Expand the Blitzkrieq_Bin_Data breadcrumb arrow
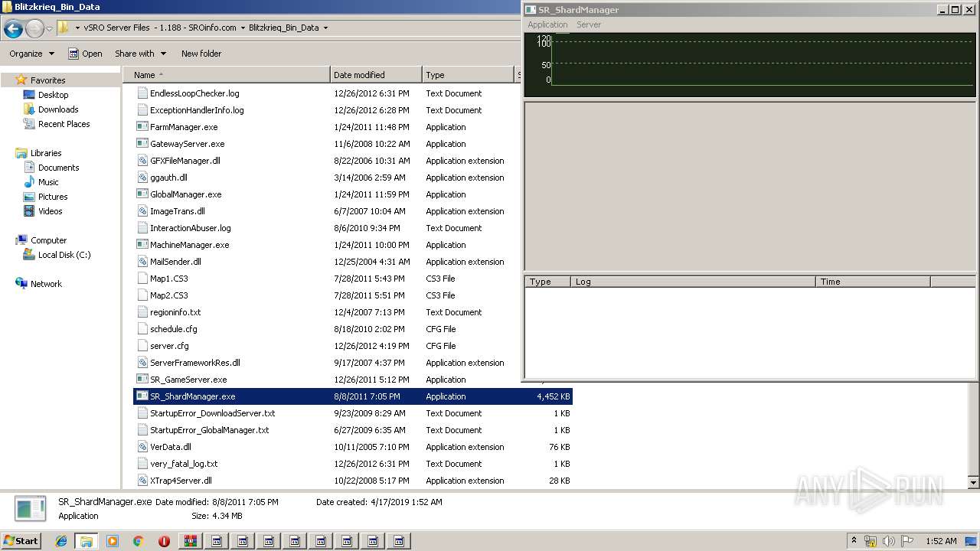This screenshot has width=980, height=551. (x=325, y=28)
